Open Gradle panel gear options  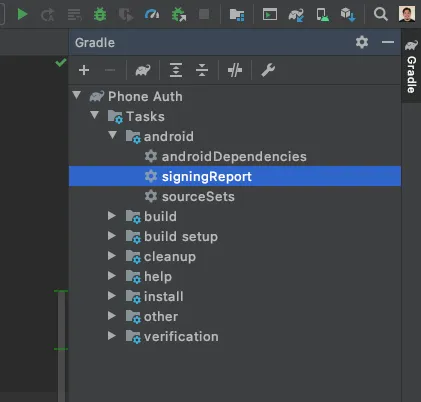[362, 42]
